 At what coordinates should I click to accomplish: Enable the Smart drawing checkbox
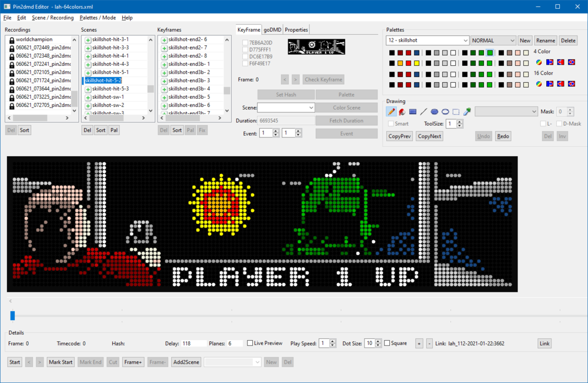click(391, 124)
